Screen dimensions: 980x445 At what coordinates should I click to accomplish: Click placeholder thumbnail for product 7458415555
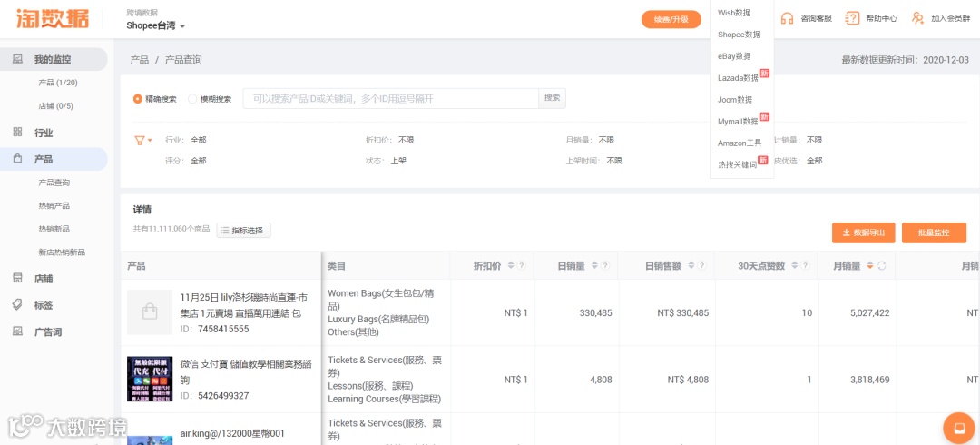[x=150, y=311]
